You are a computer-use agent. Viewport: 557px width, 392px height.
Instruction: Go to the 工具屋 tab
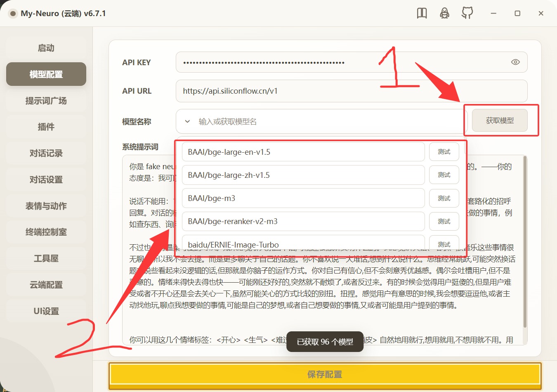tap(46, 258)
